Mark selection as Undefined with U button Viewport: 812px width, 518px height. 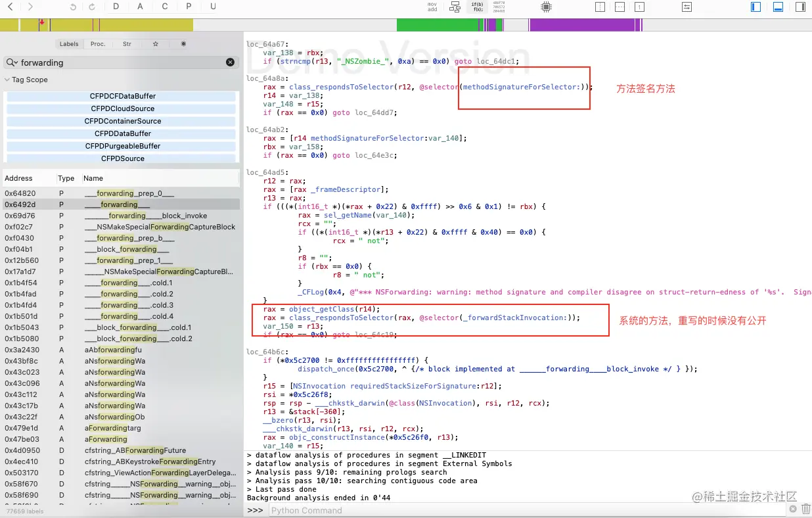click(214, 7)
